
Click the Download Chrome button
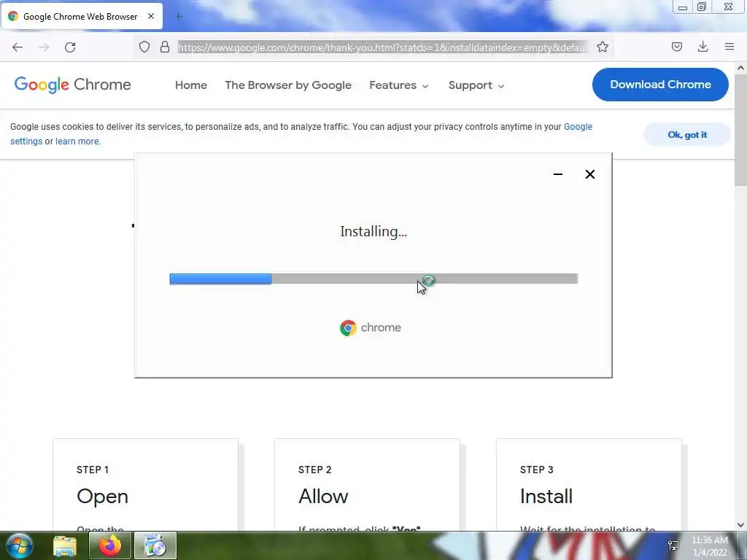[660, 85]
